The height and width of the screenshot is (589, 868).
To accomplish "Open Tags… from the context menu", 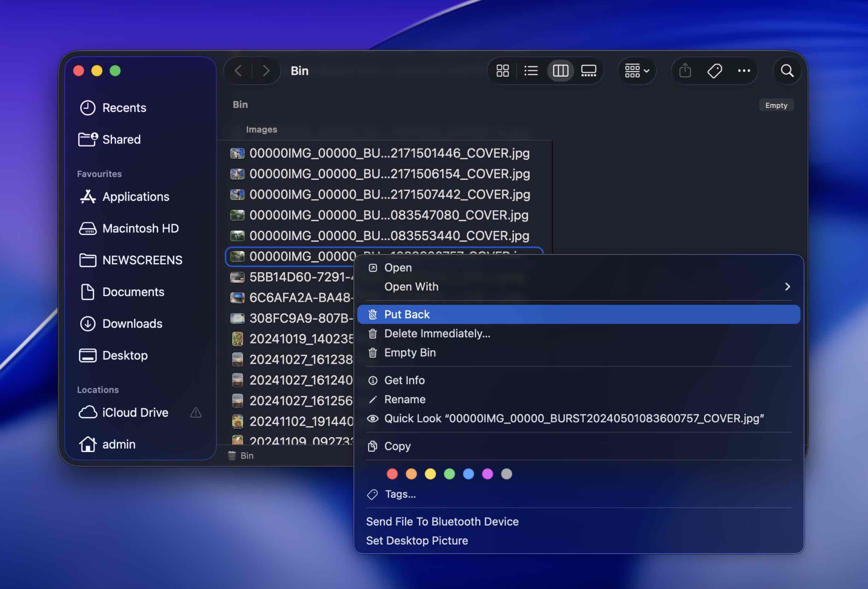I will (579, 494).
